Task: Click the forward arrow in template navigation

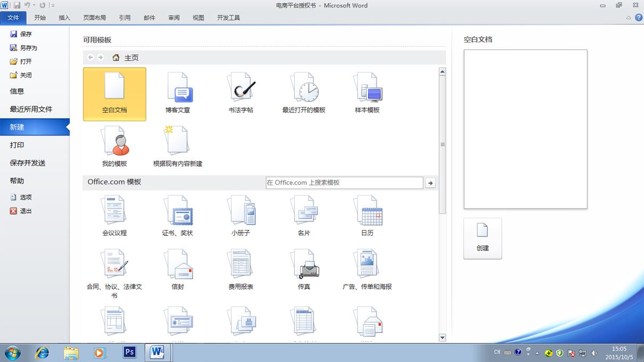Action: (101, 57)
